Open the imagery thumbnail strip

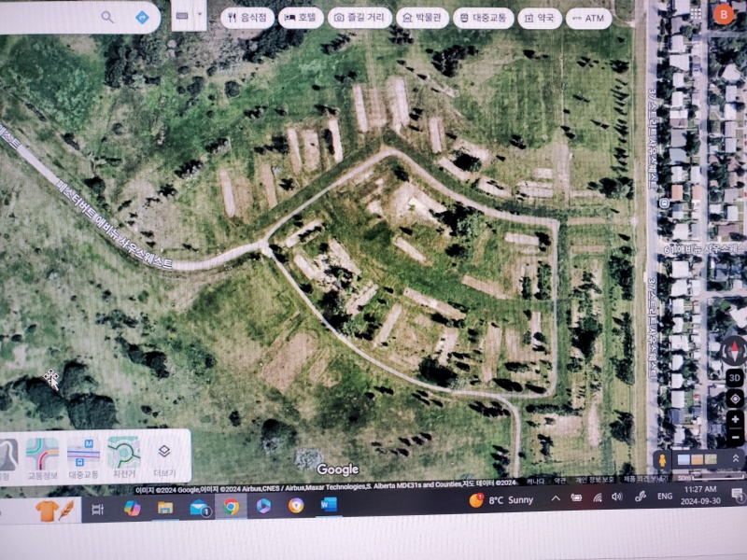point(695,459)
